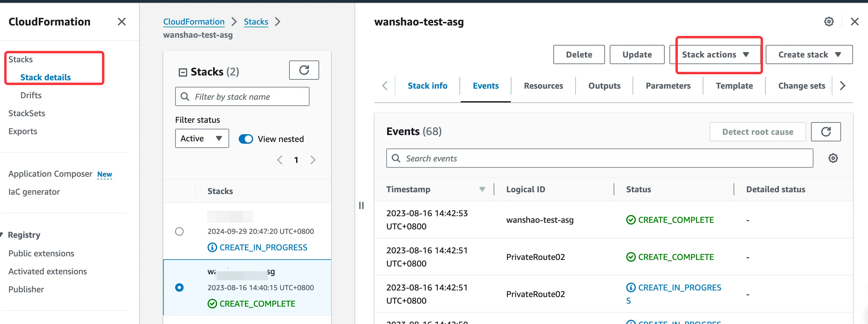Click the Delete stack button

[579, 54]
